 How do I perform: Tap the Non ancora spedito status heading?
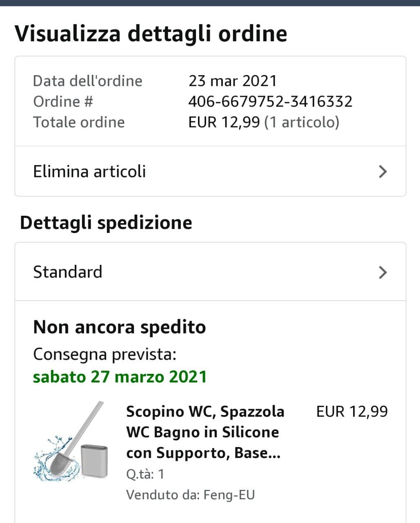(119, 327)
